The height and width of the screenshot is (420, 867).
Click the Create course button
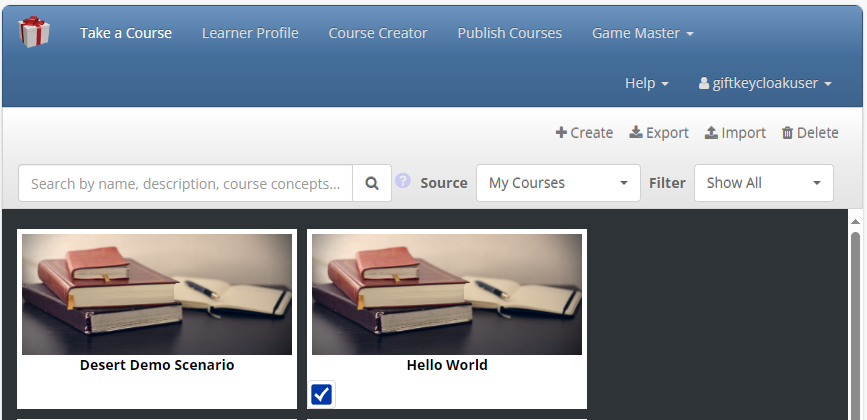[x=584, y=133]
